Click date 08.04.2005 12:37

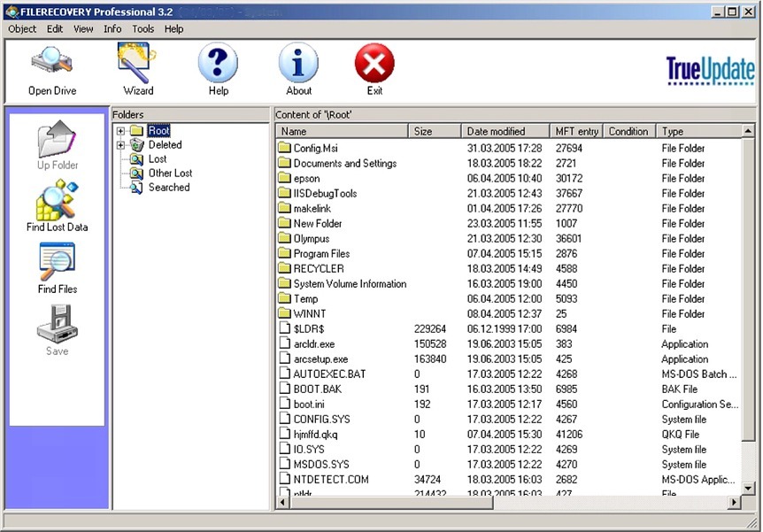click(505, 314)
